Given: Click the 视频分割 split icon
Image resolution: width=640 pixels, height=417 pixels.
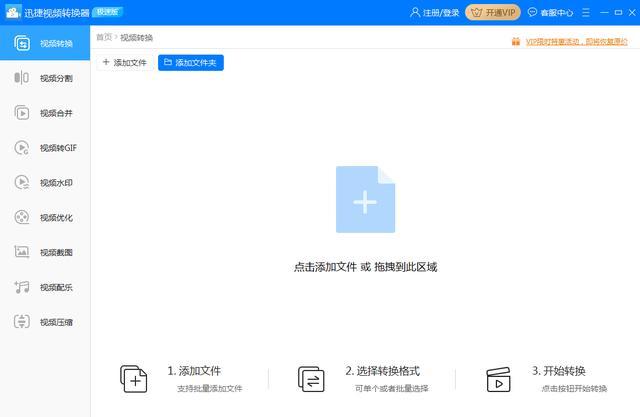Looking at the screenshot, I should 22,78.
